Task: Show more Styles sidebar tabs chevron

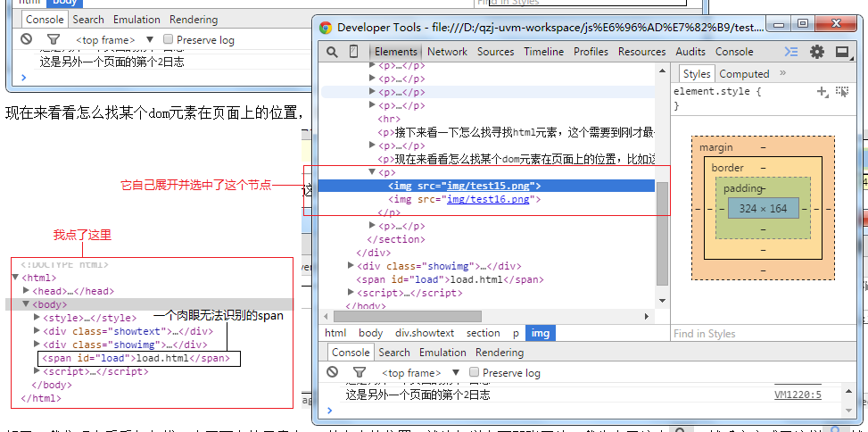Action: click(x=782, y=72)
